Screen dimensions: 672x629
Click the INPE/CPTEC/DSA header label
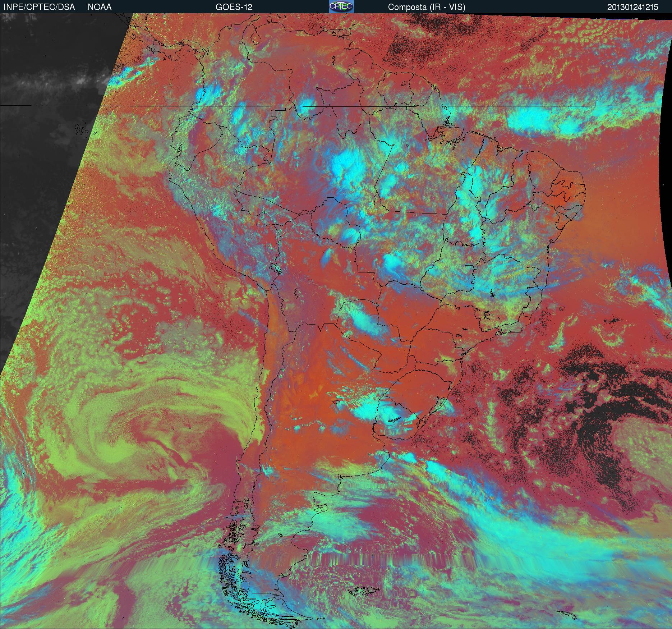pyautogui.click(x=39, y=7)
